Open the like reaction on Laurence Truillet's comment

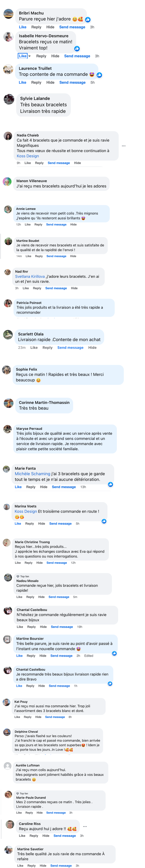point(99,75)
